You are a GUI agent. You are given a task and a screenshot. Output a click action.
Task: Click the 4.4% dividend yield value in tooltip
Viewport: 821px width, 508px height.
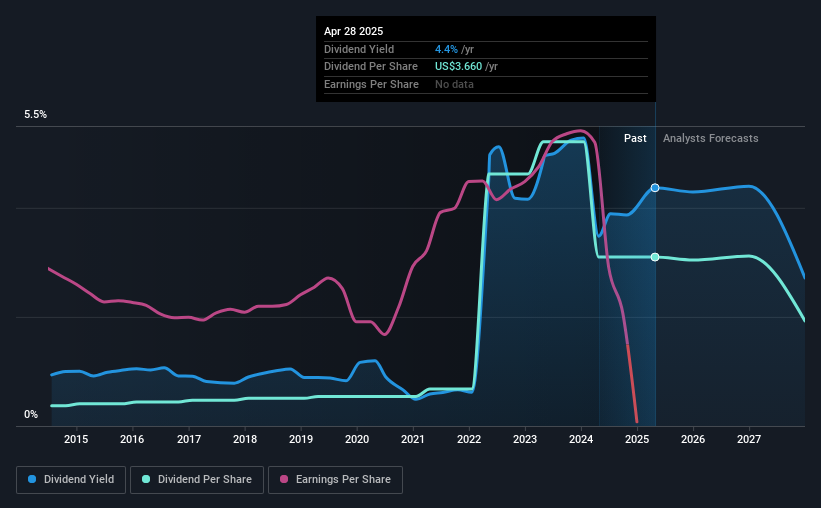pyautogui.click(x=446, y=49)
